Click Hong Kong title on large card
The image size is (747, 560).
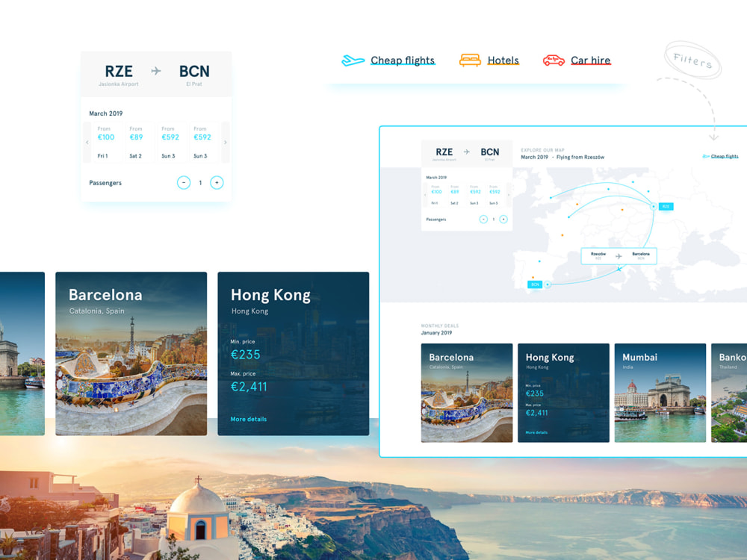[270, 295]
